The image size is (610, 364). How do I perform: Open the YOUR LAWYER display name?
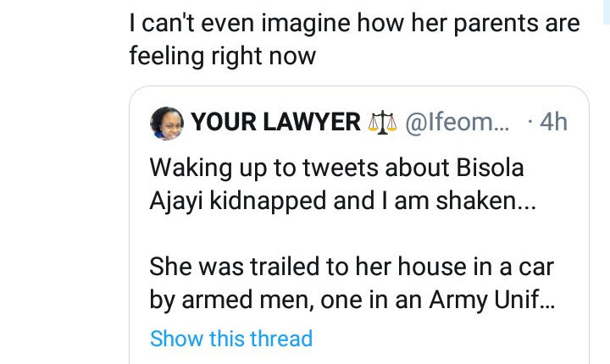(276, 122)
